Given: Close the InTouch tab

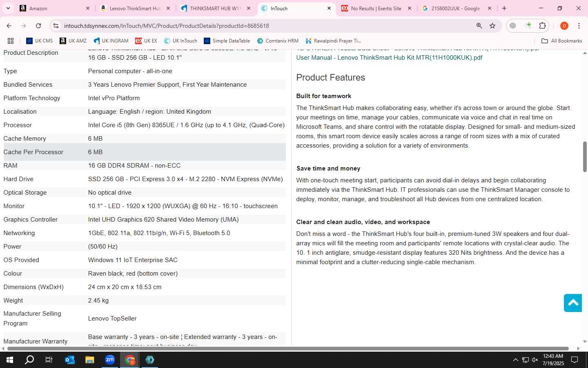Looking at the screenshot, I should coord(329,8).
